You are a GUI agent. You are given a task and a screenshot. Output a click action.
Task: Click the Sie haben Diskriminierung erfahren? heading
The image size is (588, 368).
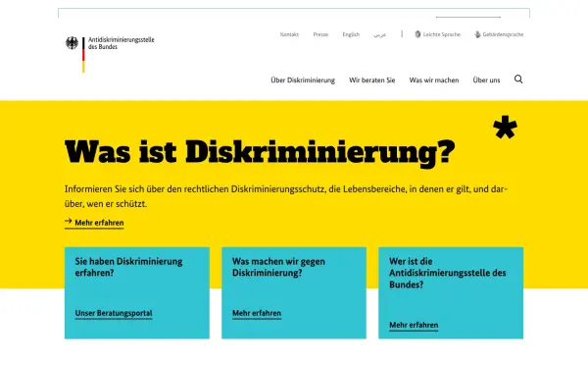click(128, 267)
